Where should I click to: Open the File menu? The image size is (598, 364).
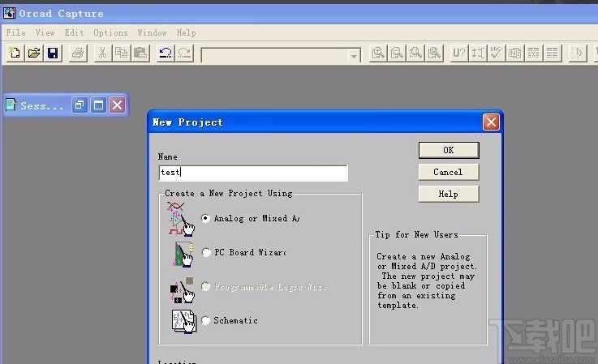tap(15, 32)
